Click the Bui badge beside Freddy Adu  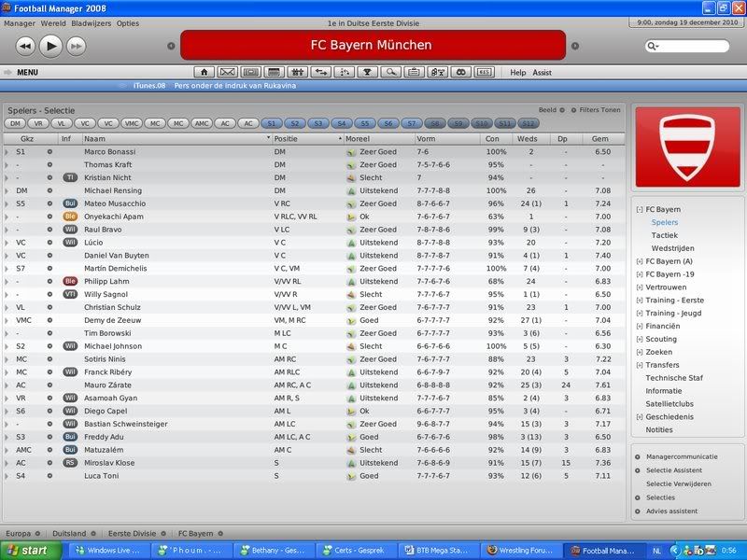click(70, 437)
